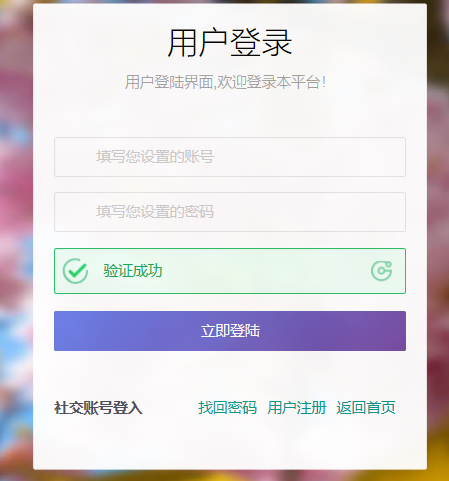
Task: Click the blurred floral background outside the card
Action: click(x=16, y=233)
